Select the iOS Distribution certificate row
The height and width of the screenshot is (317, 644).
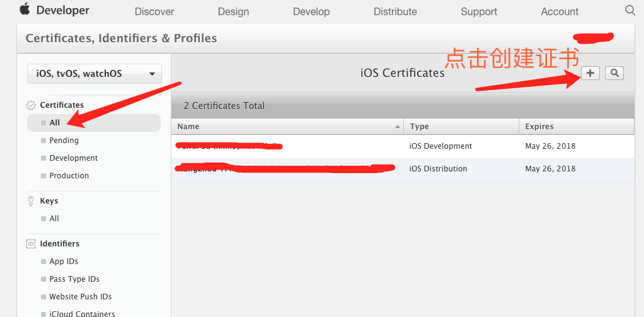click(x=403, y=169)
